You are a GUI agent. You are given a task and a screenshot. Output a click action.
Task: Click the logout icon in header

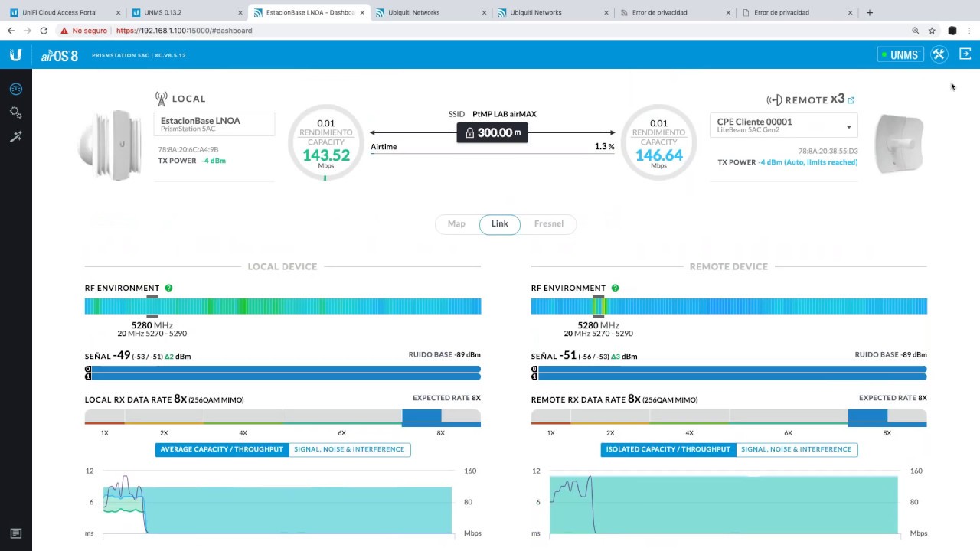tap(965, 54)
